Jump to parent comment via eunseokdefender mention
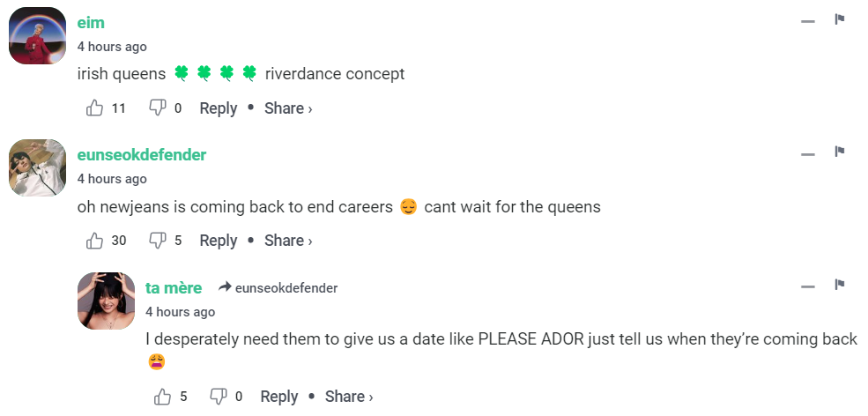This screenshot has height=416, width=868. (x=286, y=288)
